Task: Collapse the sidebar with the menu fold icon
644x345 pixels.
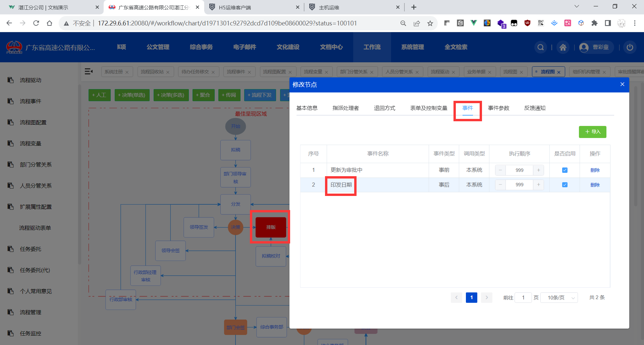Action: [x=89, y=71]
